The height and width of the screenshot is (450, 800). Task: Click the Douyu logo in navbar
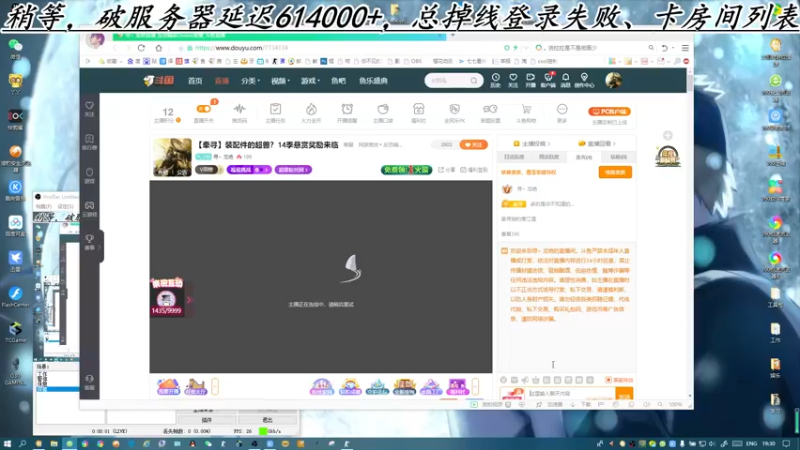[159, 81]
